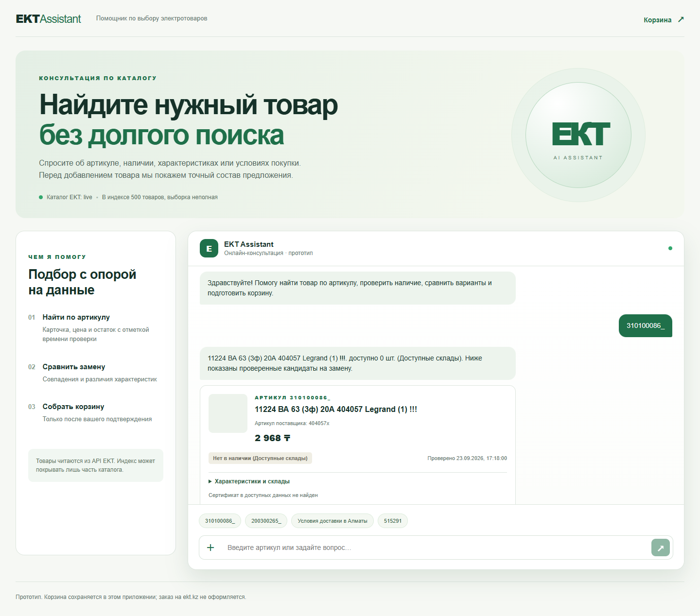700x616 pixels.
Task: Click the arrow icon beside Корзина
Action: [x=681, y=19]
